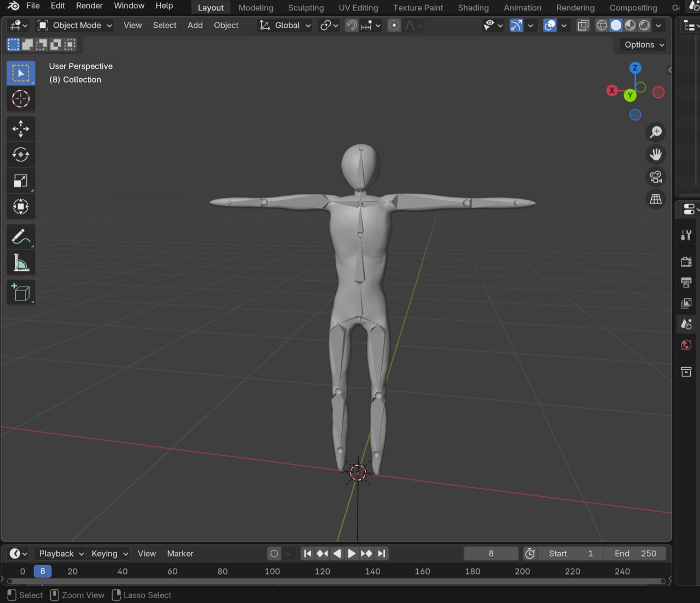Viewport: 700px width, 603px height.
Task: Click the blue playhead marker at frame 8
Action: 43,571
